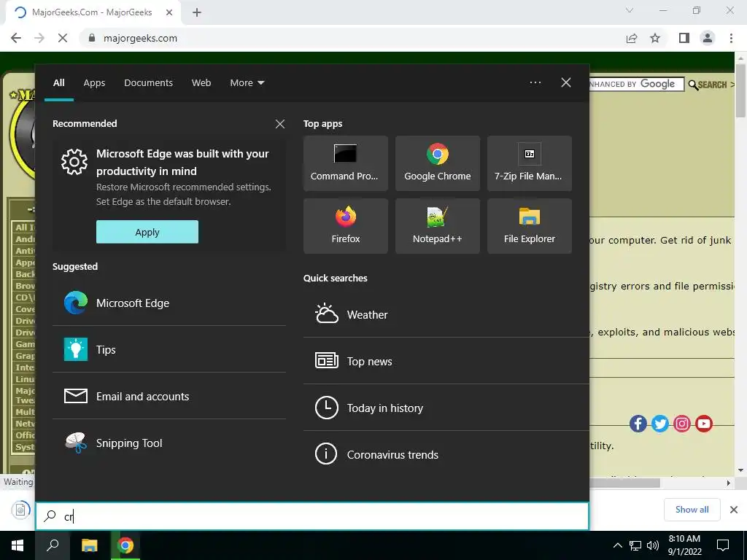Viewport: 747px width, 560px height.
Task: Select the MajorGeeks.Com browser tab
Action: click(91, 12)
